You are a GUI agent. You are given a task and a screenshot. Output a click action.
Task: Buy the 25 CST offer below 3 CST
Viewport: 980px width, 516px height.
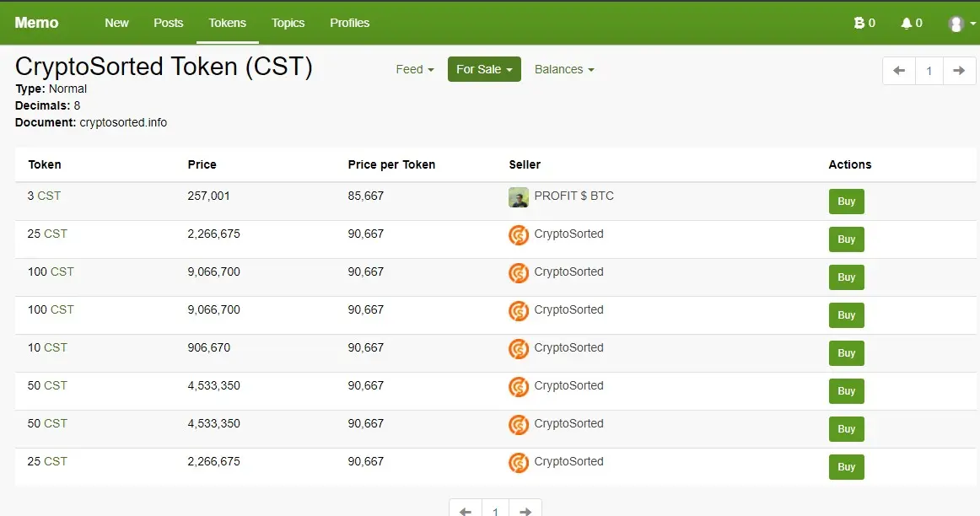coord(846,239)
